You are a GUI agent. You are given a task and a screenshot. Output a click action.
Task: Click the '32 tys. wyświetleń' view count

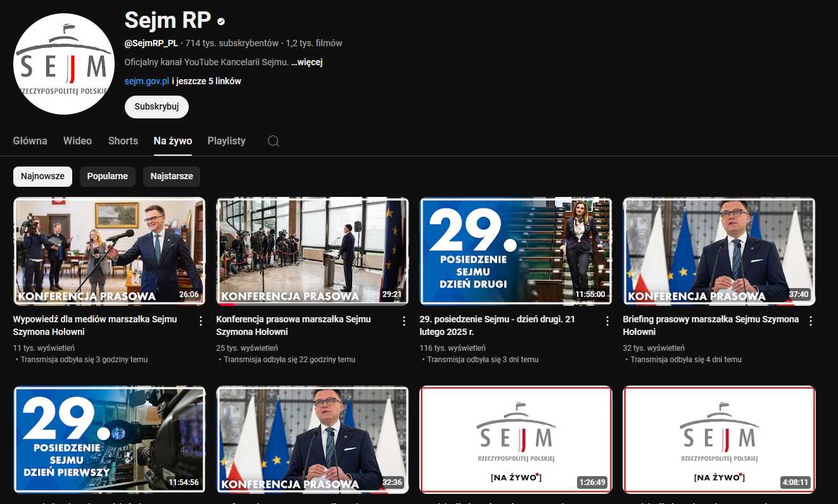(654, 348)
